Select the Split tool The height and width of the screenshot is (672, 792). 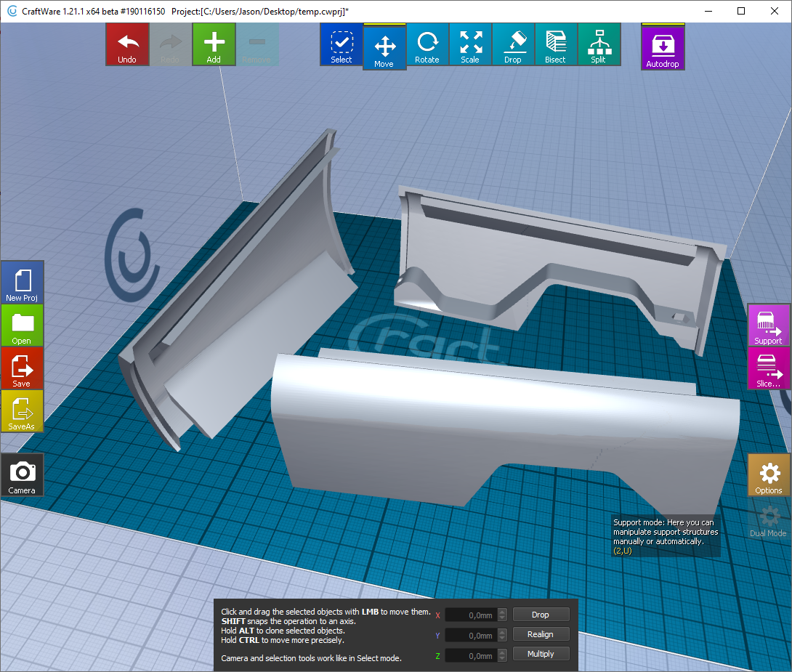pyautogui.click(x=599, y=44)
